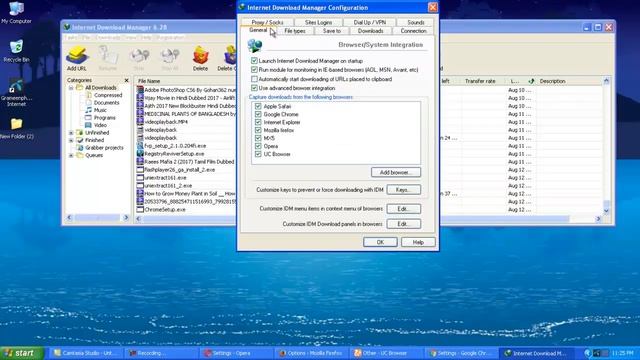The width and height of the screenshot is (640, 360).
Task: Switch to Settings - Opera taskbar item
Action: (237, 353)
